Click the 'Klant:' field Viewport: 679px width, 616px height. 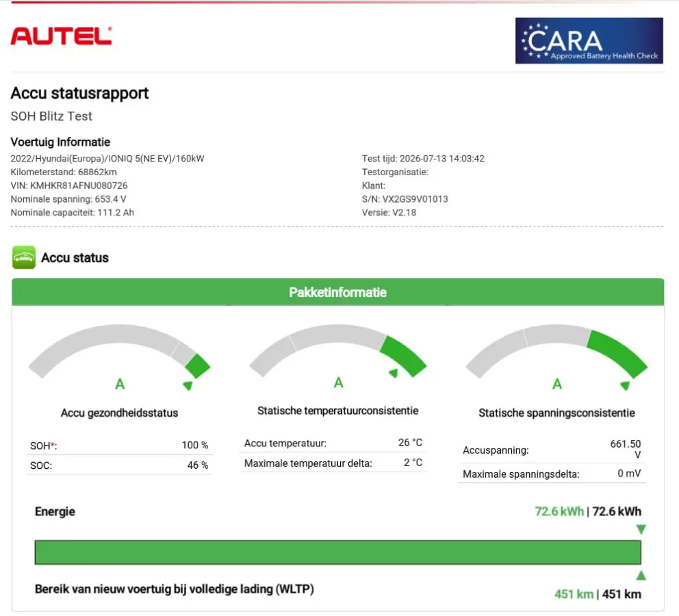pos(374,185)
